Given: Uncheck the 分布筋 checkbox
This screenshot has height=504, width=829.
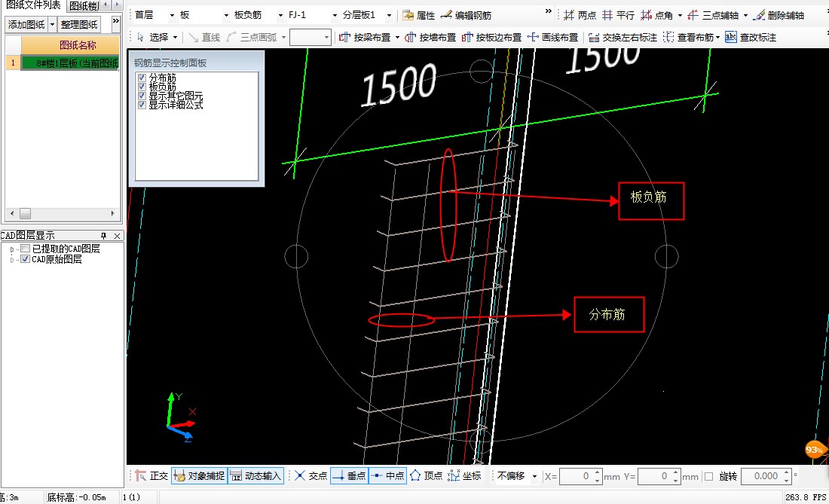Looking at the screenshot, I should click(142, 78).
